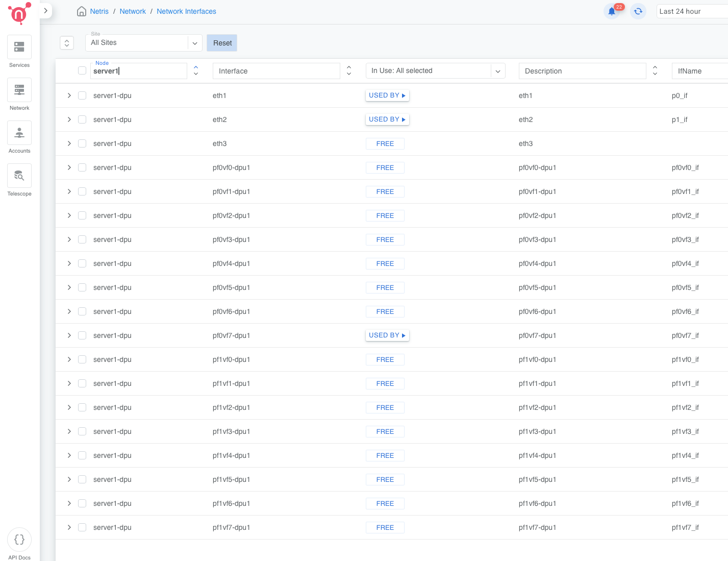
Task: Click pf0vf7_if IfName value
Action: (x=685, y=335)
